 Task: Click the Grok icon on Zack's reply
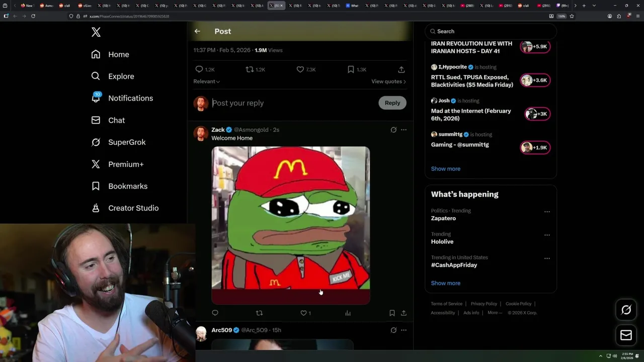393,130
